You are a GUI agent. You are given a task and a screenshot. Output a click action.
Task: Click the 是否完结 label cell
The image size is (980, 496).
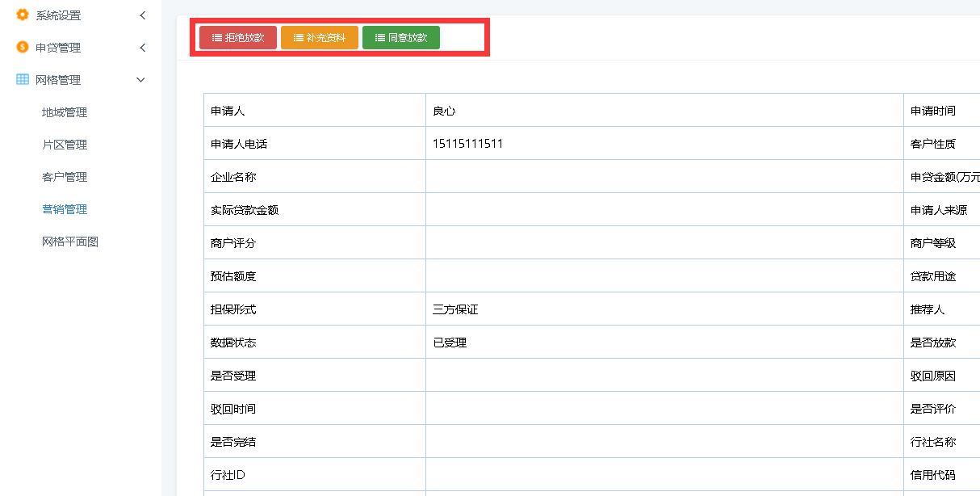coord(315,441)
